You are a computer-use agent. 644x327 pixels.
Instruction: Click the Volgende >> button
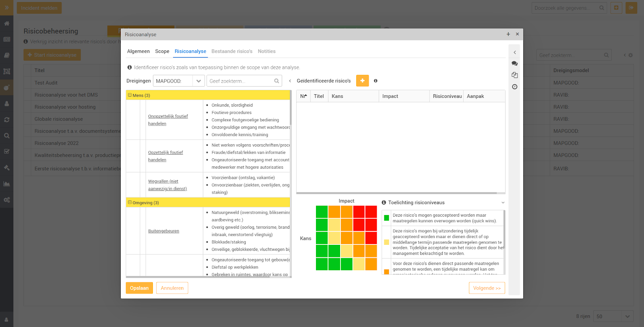point(487,288)
